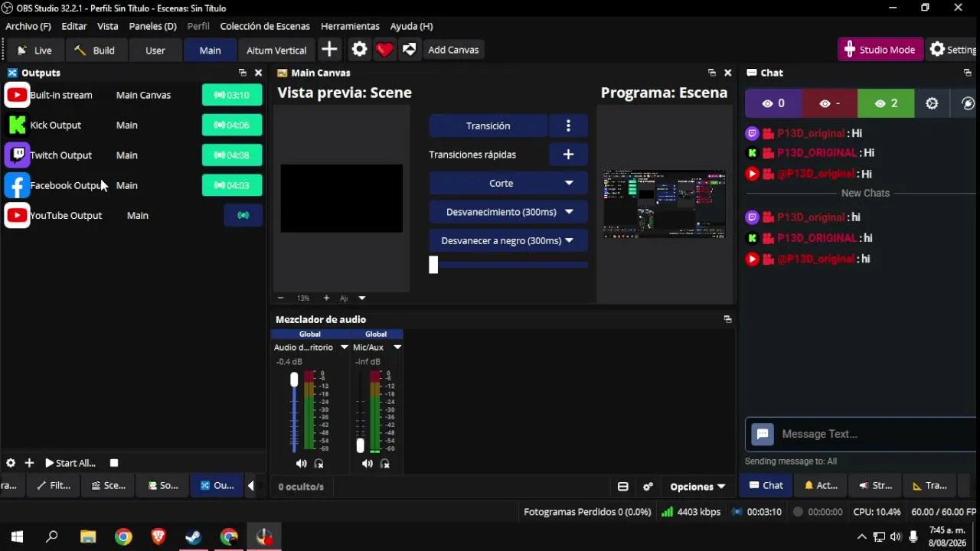The image size is (980, 551).
Task: Click the Kick logo for Kick Output
Action: [17, 125]
